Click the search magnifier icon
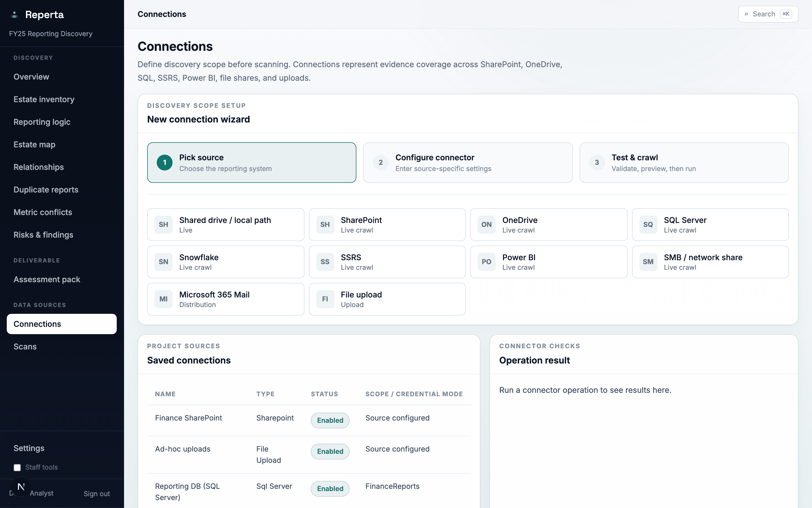Image resolution: width=812 pixels, height=508 pixels. click(x=746, y=14)
